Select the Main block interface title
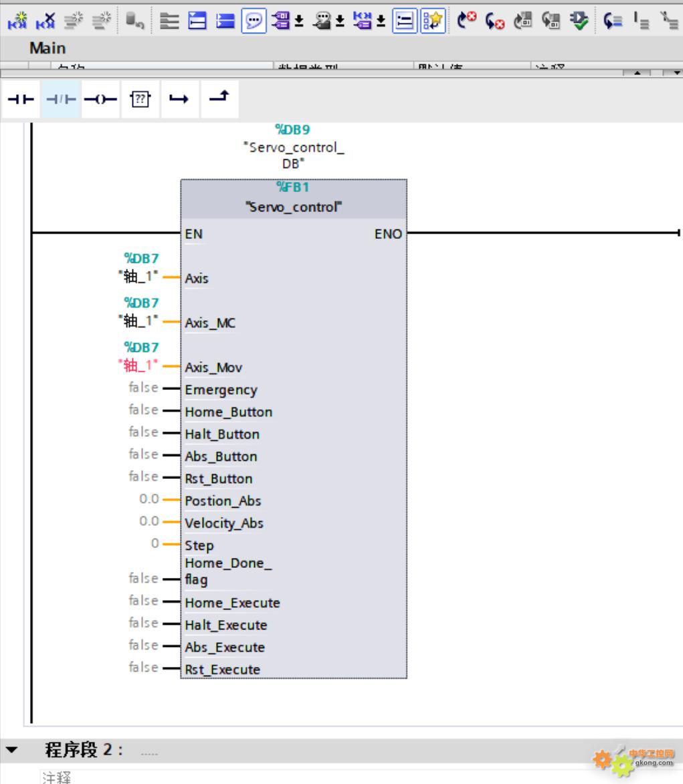Screen dimensions: 683x784 point(47,48)
